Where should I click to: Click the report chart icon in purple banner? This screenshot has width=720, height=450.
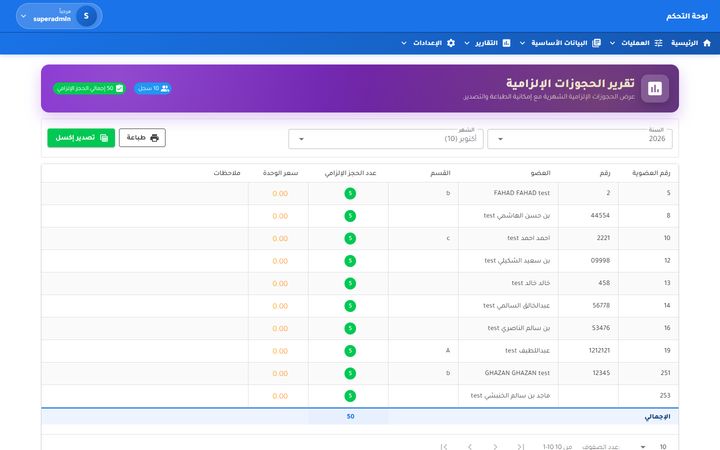(x=655, y=88)
